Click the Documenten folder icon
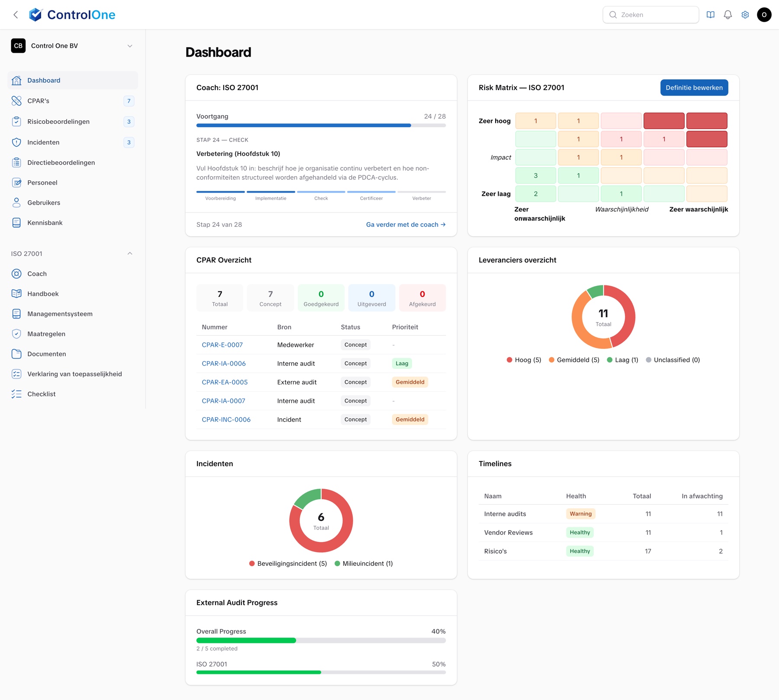The image size is (779, 700). (16, 354)
